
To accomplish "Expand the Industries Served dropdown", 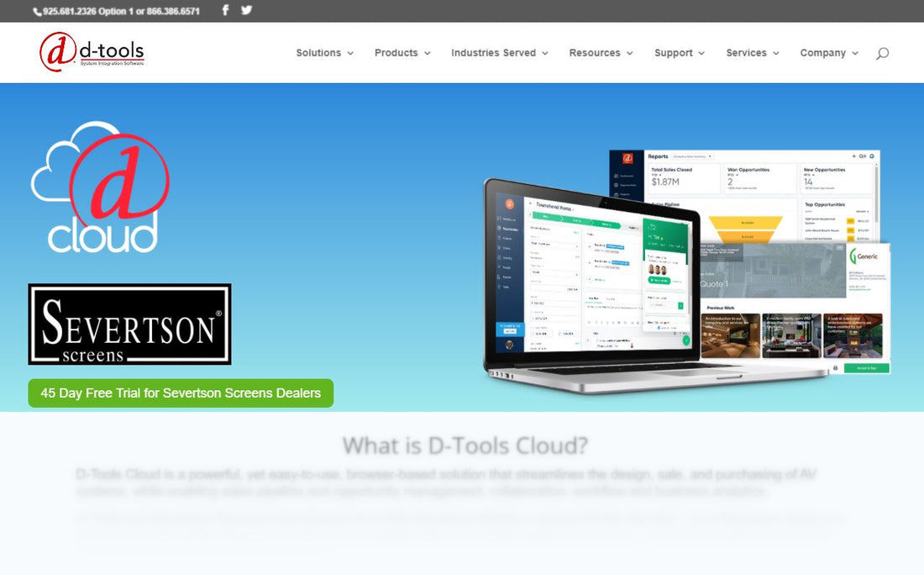I will pos(499,53).
